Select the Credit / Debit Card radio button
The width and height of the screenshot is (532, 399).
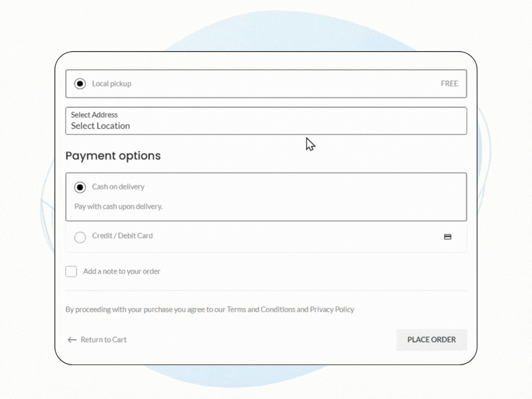(80, 237)
